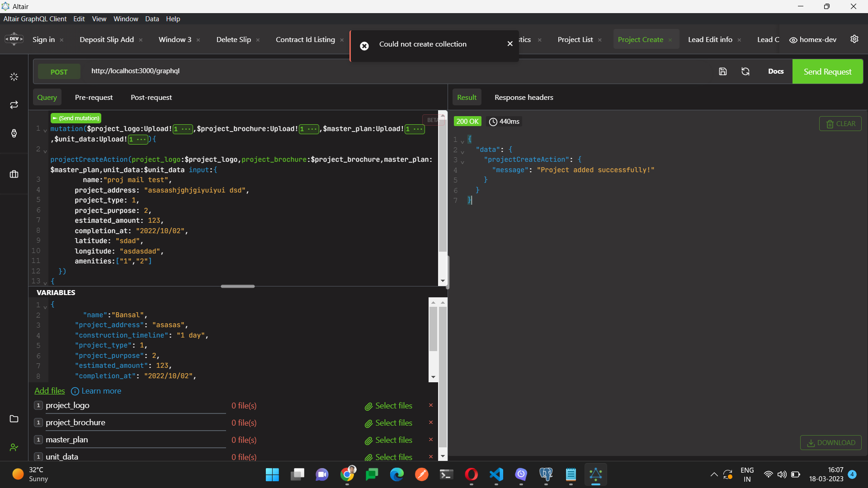Remove the unit_data file row
This screenshot has width=868, height=488.
click(x=431, y=456)
